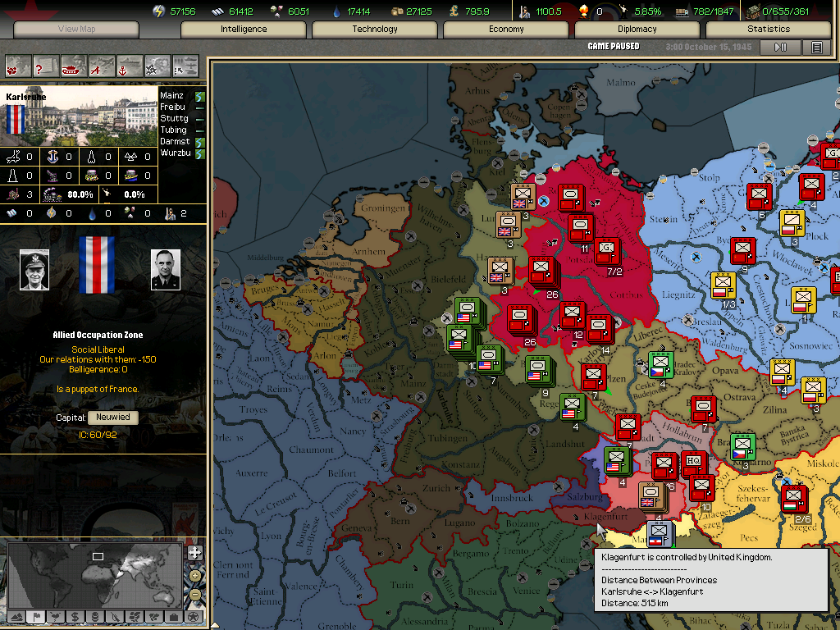Open the naval units anchor icon list
Screen dimensions: 840x630
tap(130, 65)
